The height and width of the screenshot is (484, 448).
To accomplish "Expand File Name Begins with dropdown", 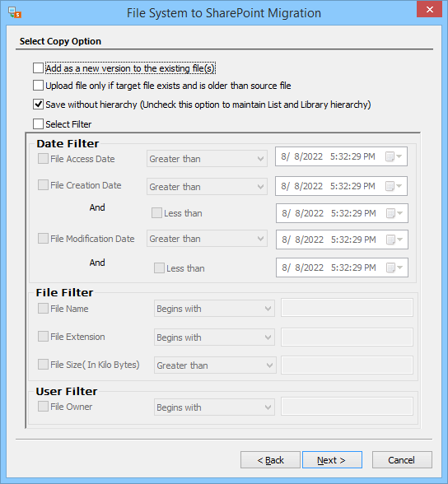I will tap(214, 309).
